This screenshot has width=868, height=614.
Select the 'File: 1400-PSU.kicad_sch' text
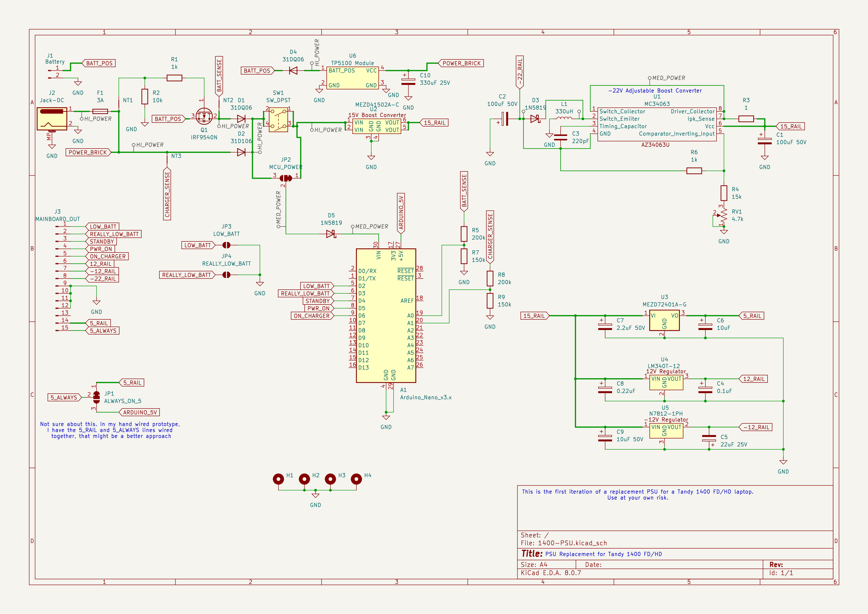tap(564, 543)
